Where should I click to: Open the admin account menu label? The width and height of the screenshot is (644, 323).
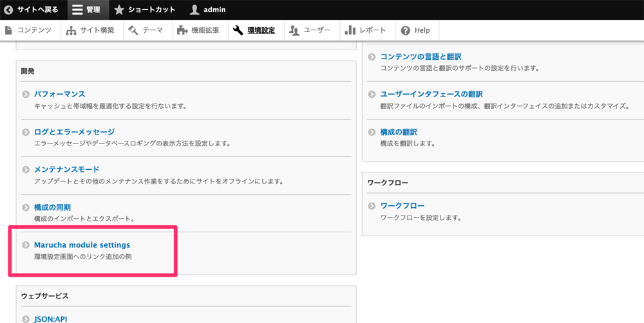click(x=214, y=10)
